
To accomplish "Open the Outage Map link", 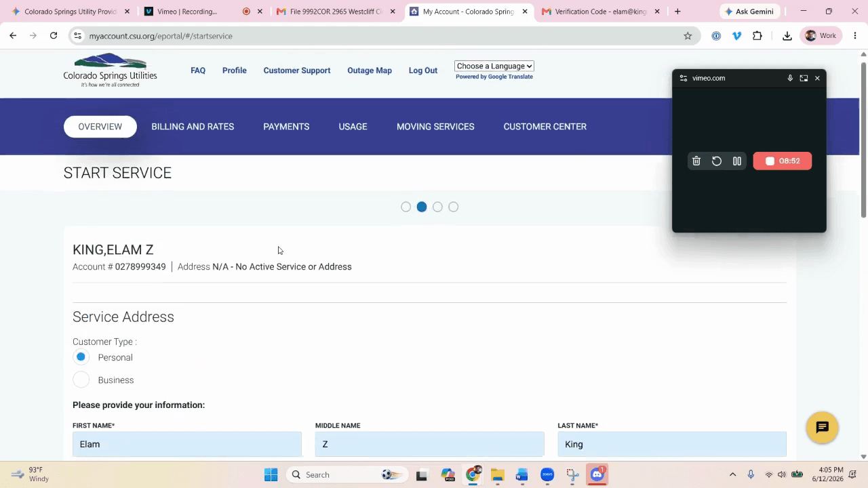I will tap(370, 70).
